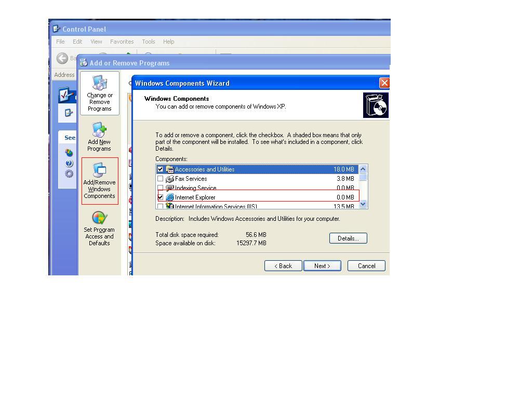This screenshot has width=532, height=399.
Task: Check the Fax Services checkbox
Action: click(161, 179)
